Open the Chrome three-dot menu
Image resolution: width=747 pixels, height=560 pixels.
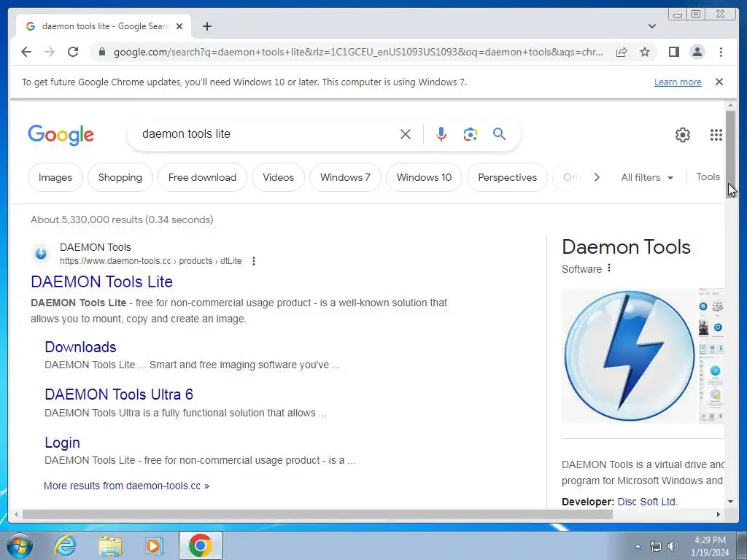coord(721,52)
